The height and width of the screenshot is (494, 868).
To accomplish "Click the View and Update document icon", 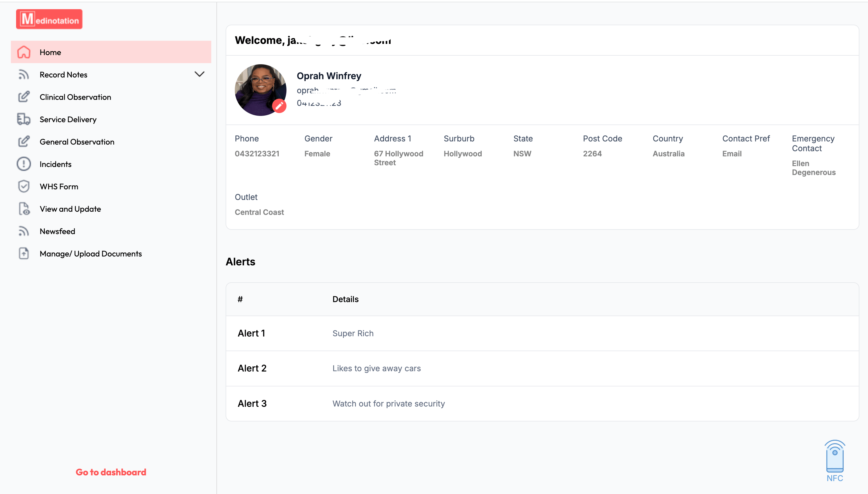I will pos(24,209).
